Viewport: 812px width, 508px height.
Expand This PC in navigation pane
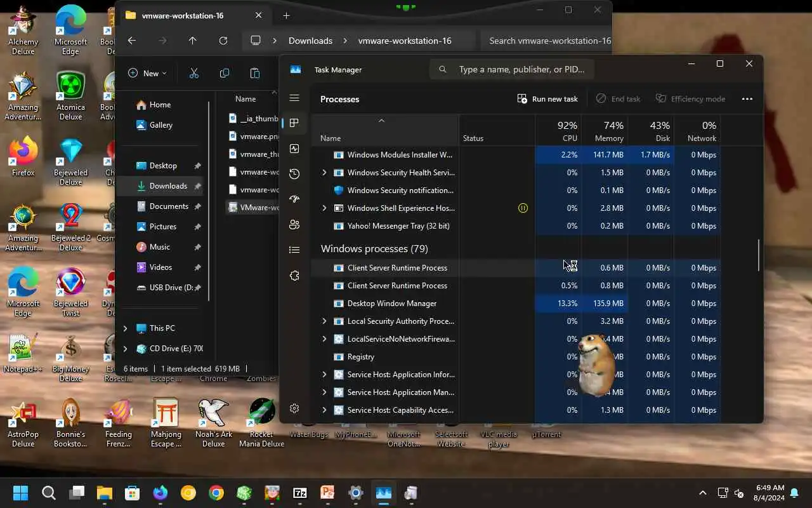point(125,328)
